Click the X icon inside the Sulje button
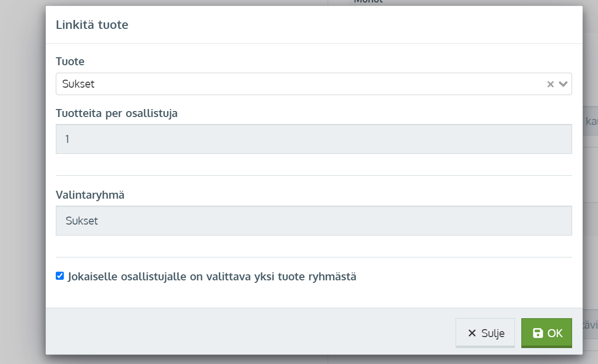Screen dimensions: 598x364 (472, 333)
